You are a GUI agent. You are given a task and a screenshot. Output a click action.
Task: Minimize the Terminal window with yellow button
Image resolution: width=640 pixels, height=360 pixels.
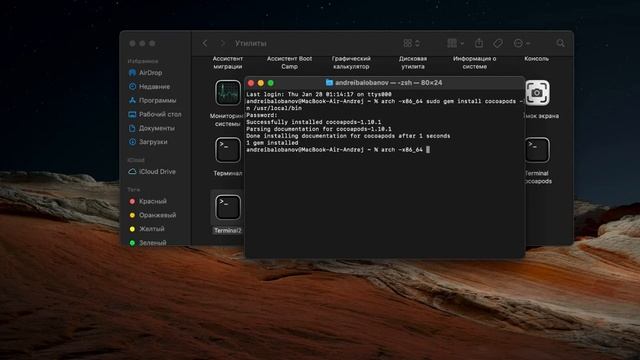pos(261,83)
